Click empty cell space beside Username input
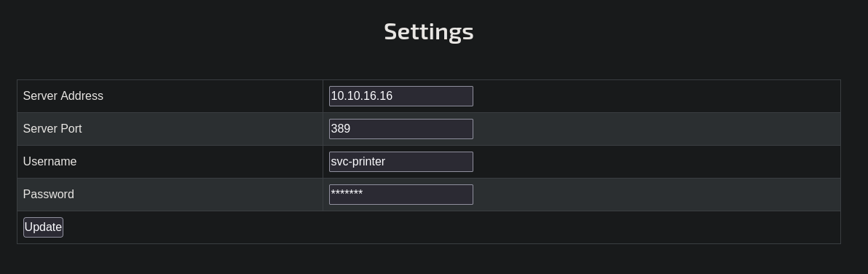The height and width of the screenshot is (274, 868). click(x=657, y=162)
